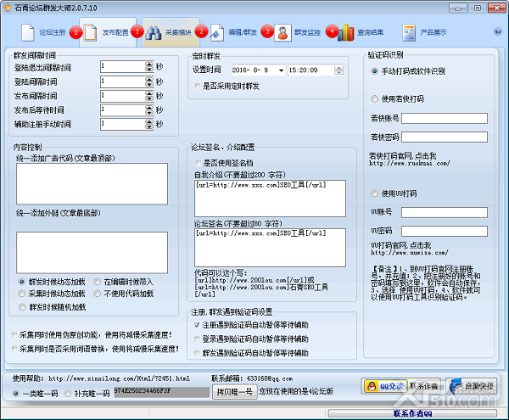Adjust the 15:20:09 time spinner
509x420 pixels.
pyautogui.click(x=338, y=70)
